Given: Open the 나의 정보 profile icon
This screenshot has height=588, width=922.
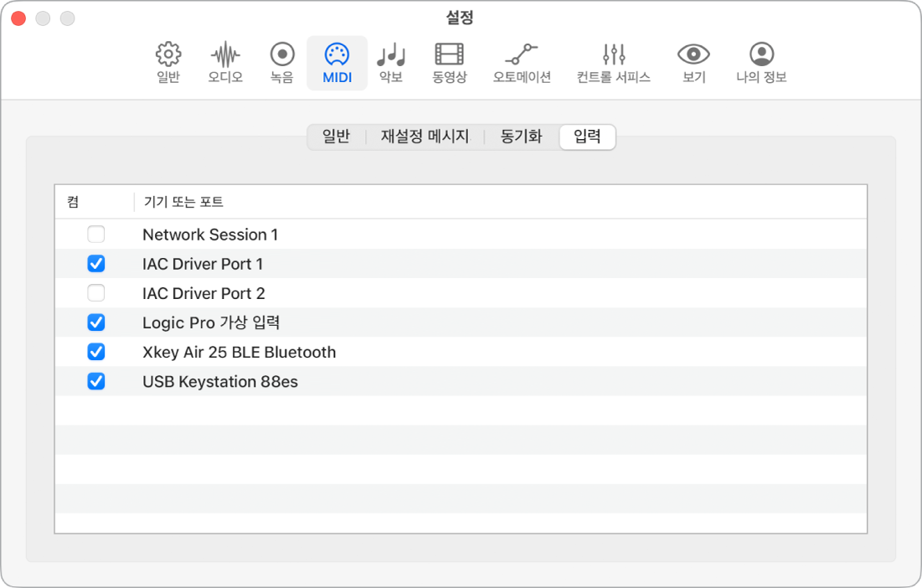Looking at the screenshot, I should click(x=761, y=55).
